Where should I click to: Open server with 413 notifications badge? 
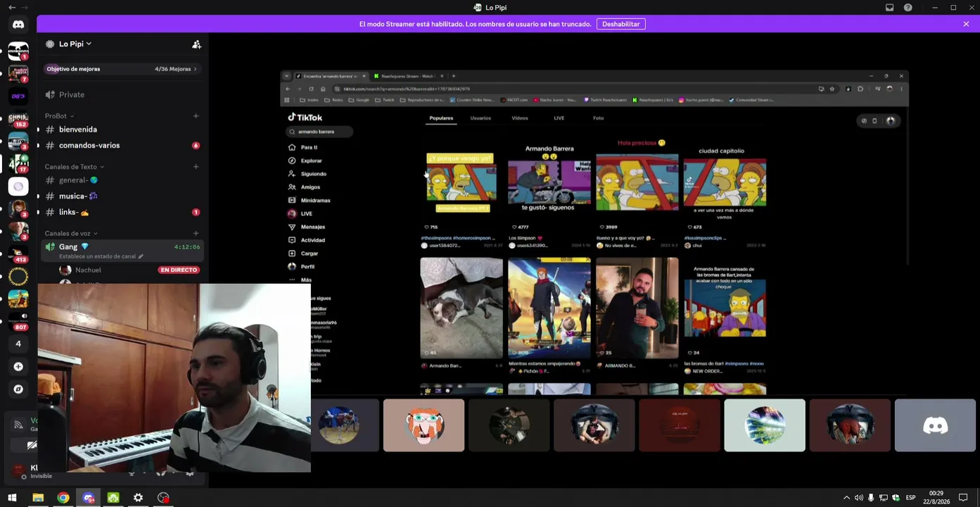tap(18, 254)
